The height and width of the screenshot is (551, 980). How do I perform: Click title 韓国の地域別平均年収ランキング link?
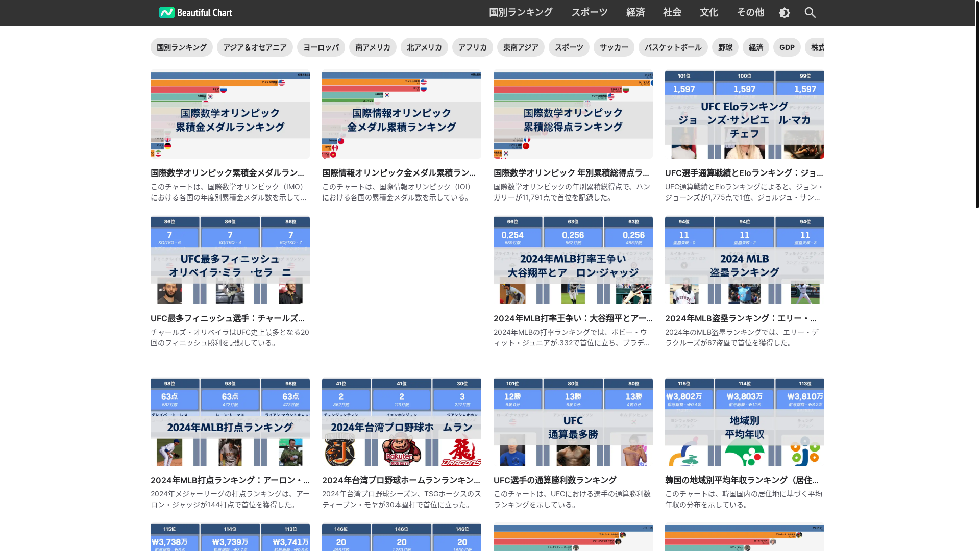click(x=742, y=480)
